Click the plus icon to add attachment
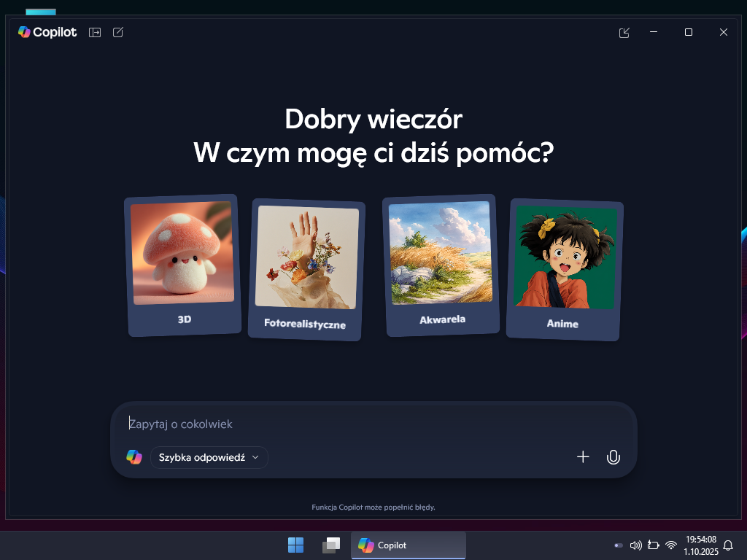The image size is (747, 560). 583,457
